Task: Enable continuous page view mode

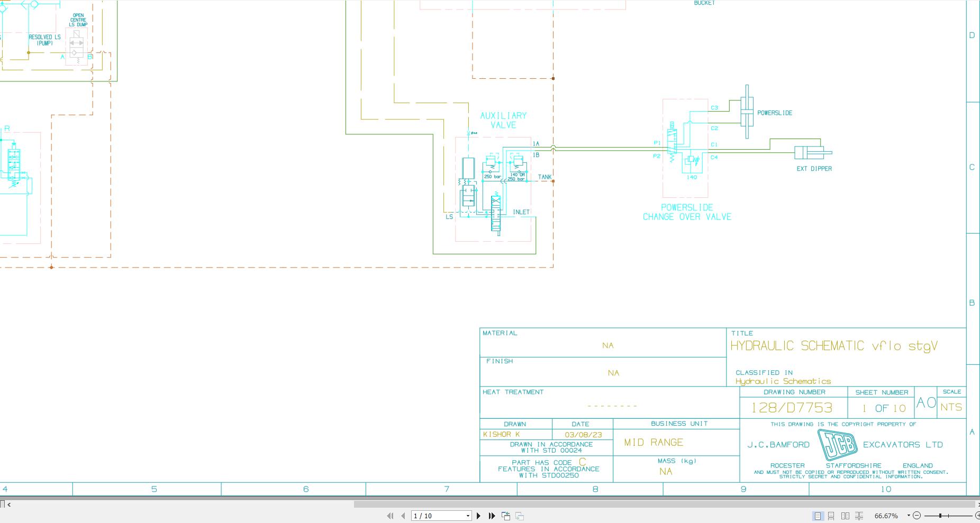Action: coord(831,516)
